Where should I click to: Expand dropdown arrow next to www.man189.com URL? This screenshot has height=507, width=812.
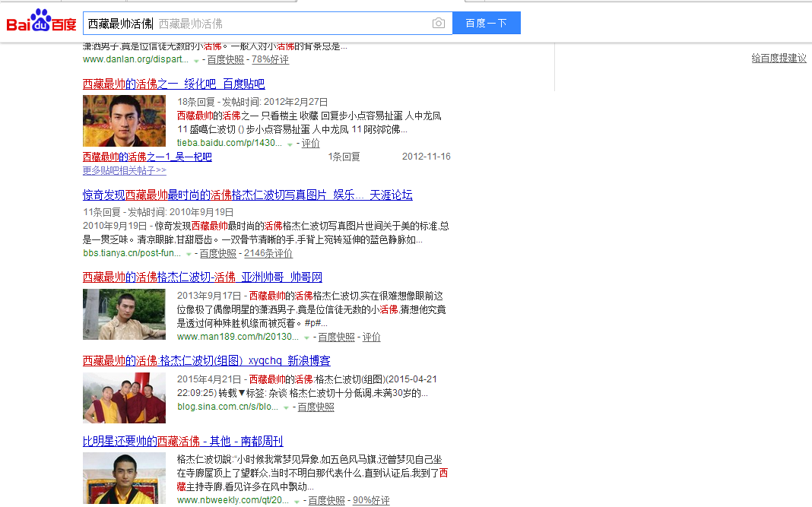point(307,338)
